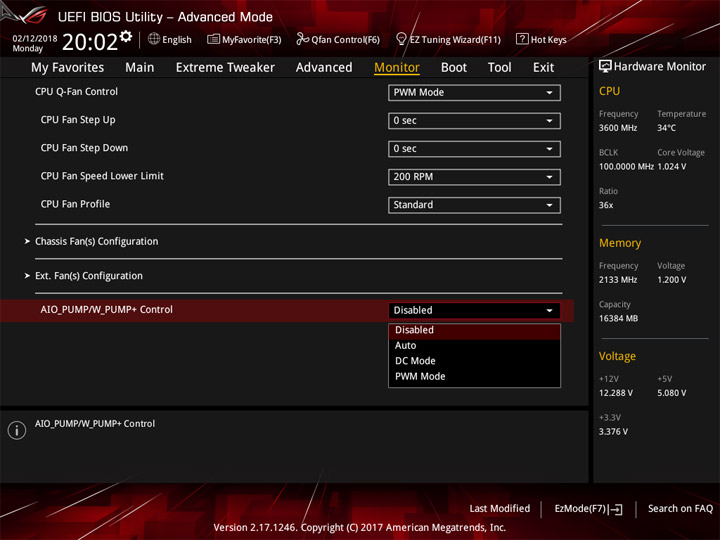This screenshot has width=720, height=540.
Task: Open CPU Q-Fan Control PWM Mode dropdown
Action: [474, 92]
